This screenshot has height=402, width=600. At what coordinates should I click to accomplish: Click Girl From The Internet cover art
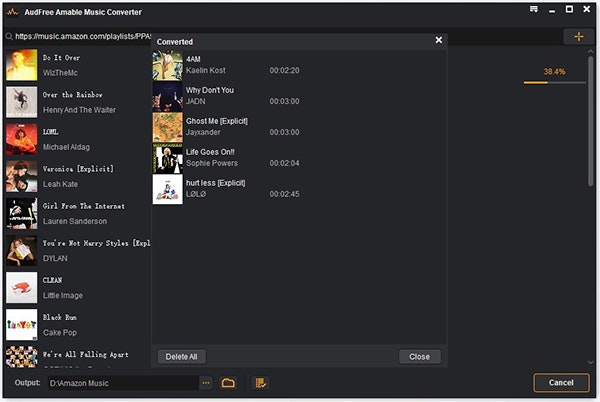[x=22, y=213]
